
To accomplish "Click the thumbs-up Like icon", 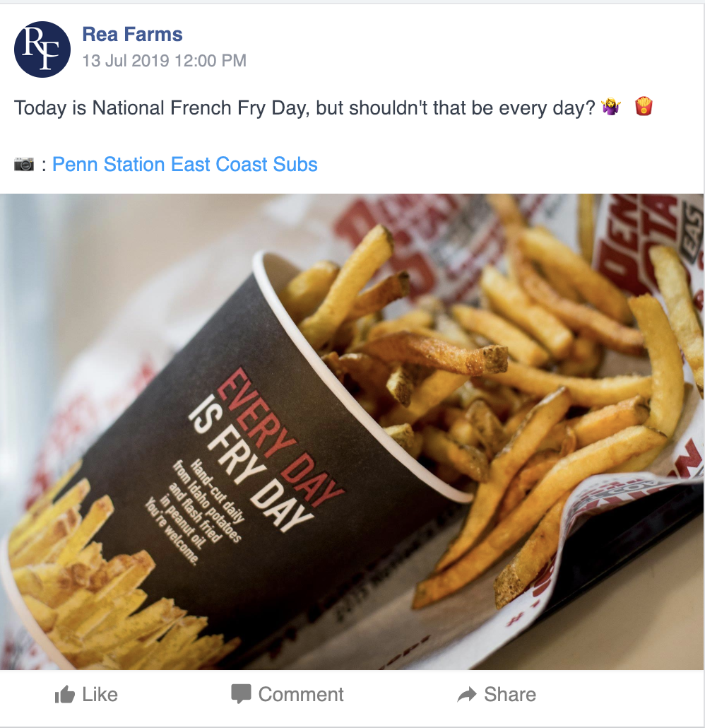I will [64, 695].
